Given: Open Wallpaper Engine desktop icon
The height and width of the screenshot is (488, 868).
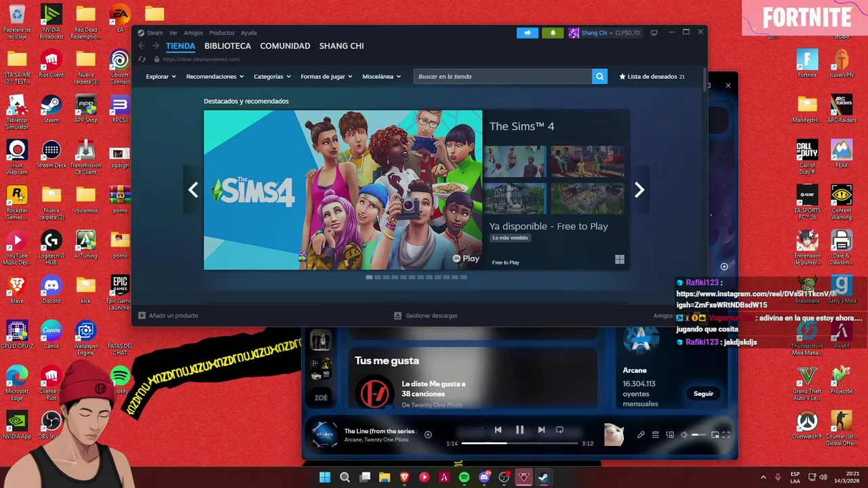Looking at the screenshot, I should click(85, 338).
